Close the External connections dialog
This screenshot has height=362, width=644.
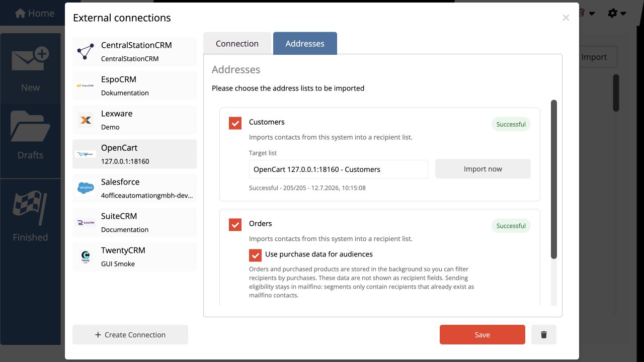tap(566, 18)
